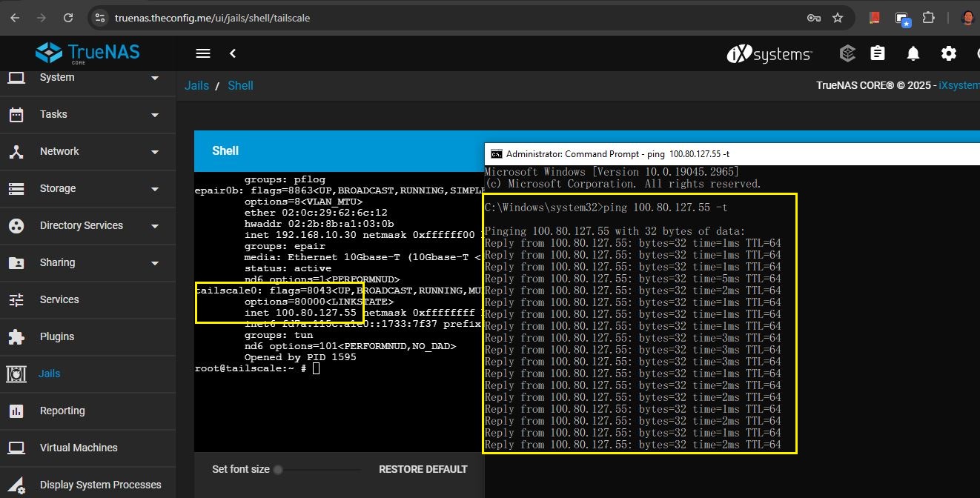The width and height of the screenshot is (980, 498).
Task: Collapse the sidebar with the left chevron
Action: pyautogui.click(x=233, y=53)
